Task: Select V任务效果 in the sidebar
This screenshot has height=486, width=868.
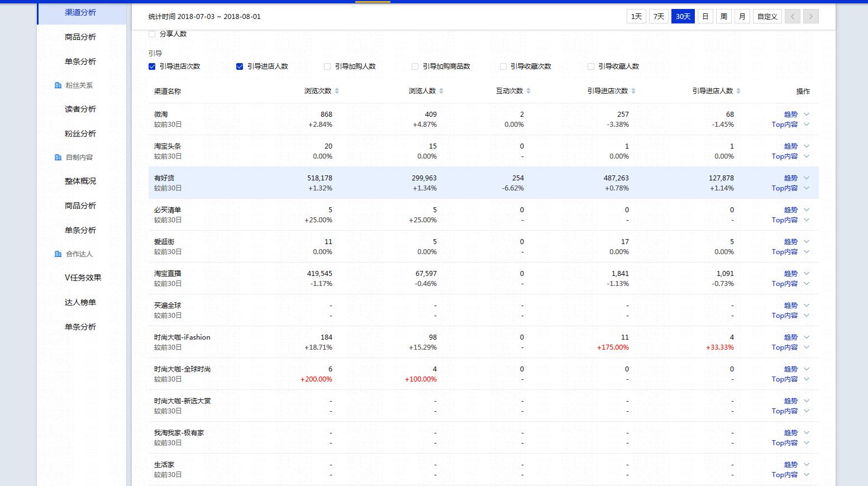Action: coord(83,278)
